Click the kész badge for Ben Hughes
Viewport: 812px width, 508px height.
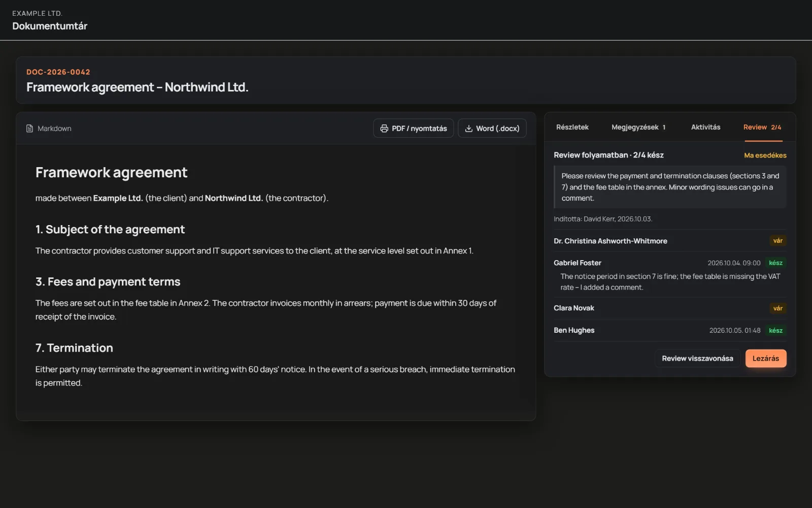click(x=776, y=330)
